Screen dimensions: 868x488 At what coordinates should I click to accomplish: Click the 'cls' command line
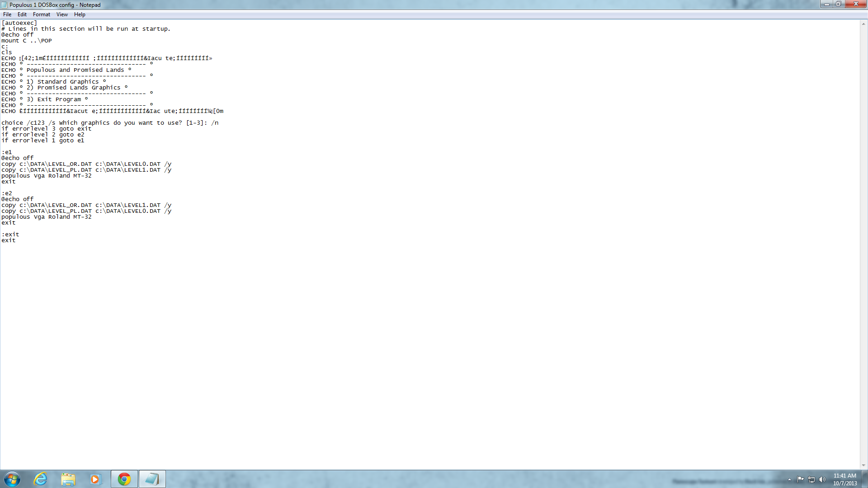(7, 52)
